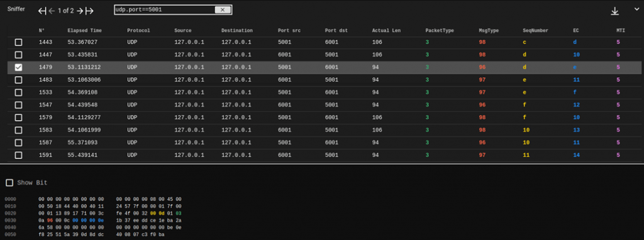Check the box for packet 1547
Viewport: 644px width, 240px height.
[x=18, y=105]
